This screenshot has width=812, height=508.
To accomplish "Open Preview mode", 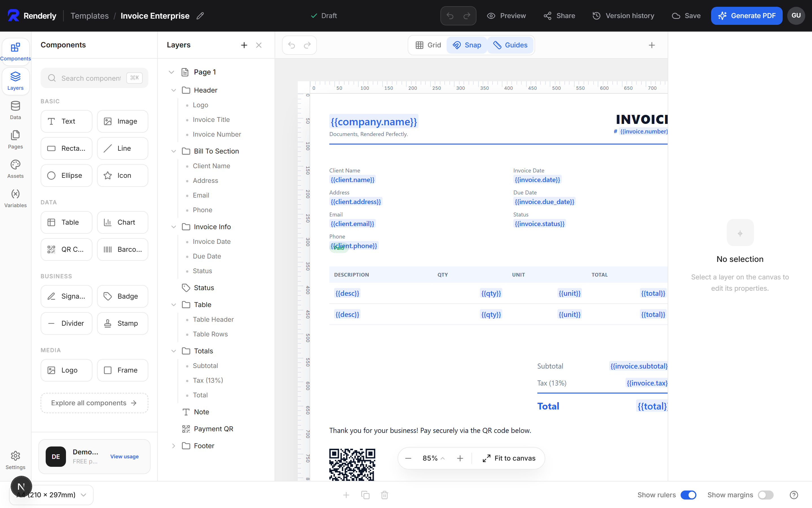I will [x=506, y=16].
